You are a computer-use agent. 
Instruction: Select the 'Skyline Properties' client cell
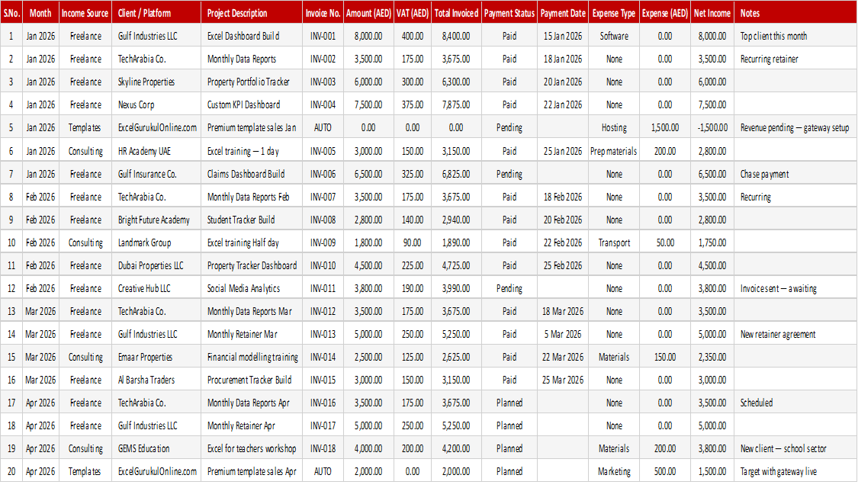point(156,82)
